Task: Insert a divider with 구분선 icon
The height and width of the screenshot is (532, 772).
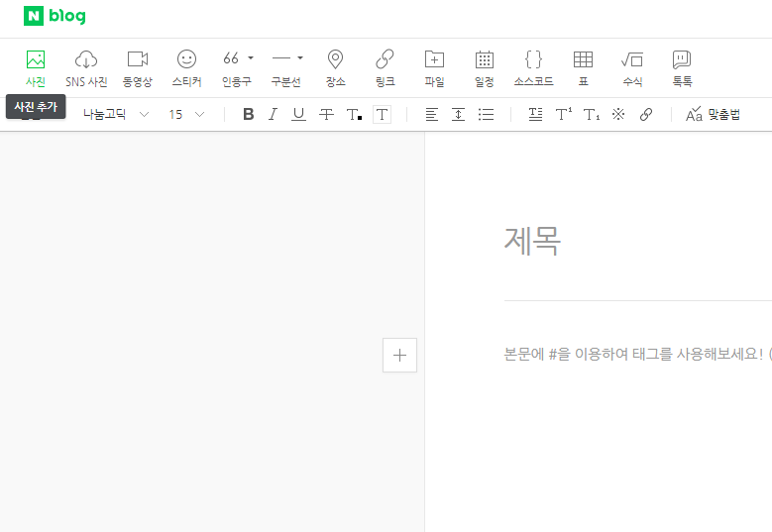Action: click(x=281, y=58)
